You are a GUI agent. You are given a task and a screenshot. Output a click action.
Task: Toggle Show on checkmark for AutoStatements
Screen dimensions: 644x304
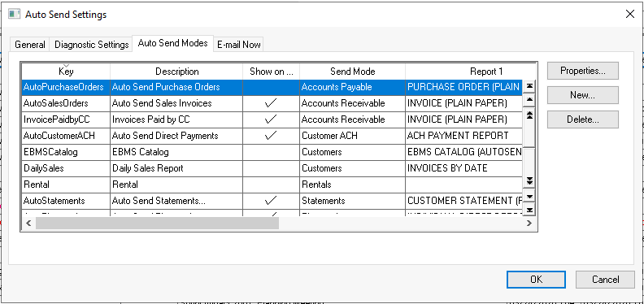click(x=271, y=201)
